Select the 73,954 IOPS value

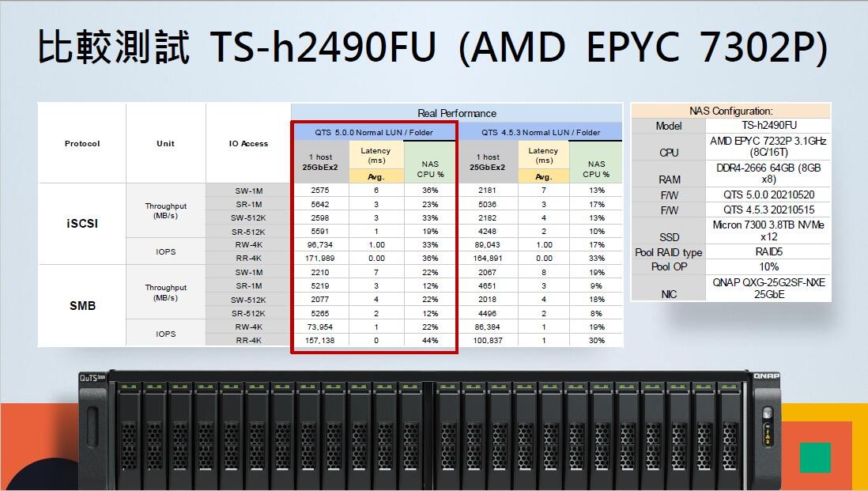click(320, 327)
